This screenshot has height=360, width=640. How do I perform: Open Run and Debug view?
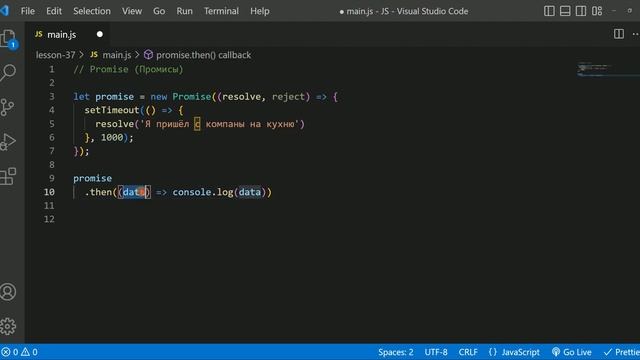coord(8,142)
